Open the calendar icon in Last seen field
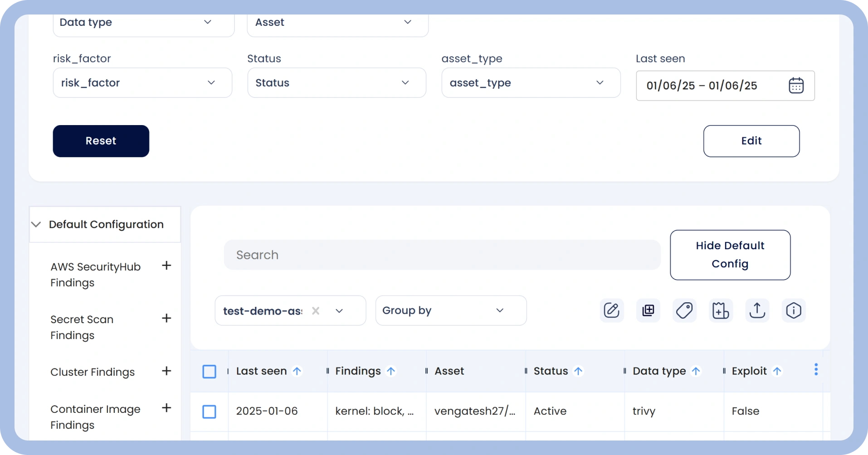Image resolution: width=868 pixels, height=455 pixels. tap(796, 86)
